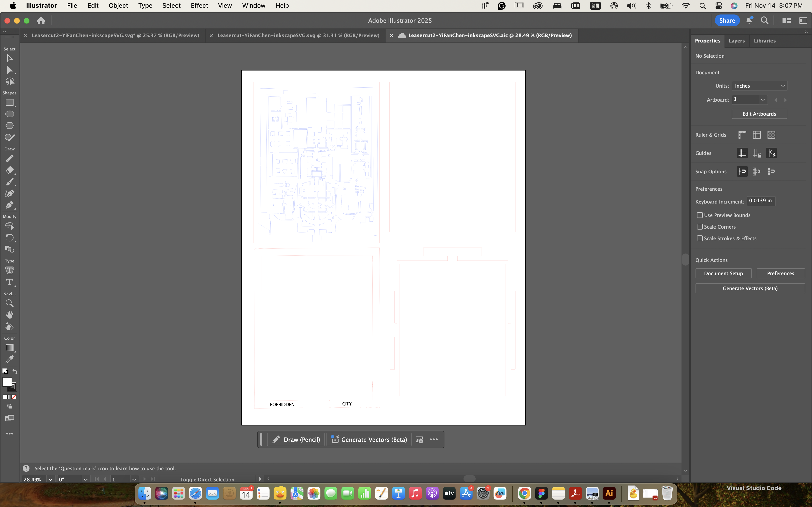Select the Type tool
The height and width of the screenshot is (507, 812).
(9, 282)
